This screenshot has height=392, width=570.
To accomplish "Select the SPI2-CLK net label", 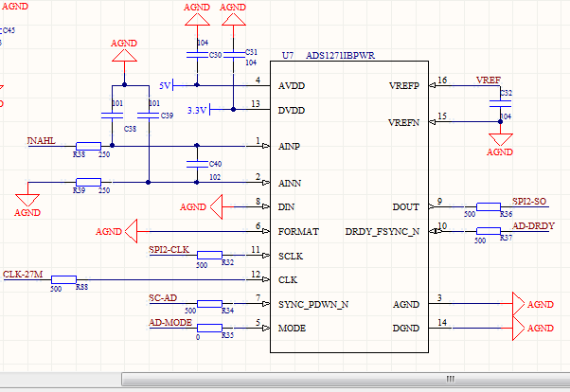I will point(169,250).
